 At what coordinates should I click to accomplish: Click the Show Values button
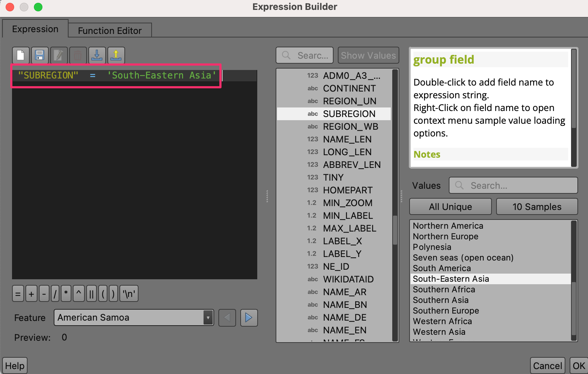point(368,55)
